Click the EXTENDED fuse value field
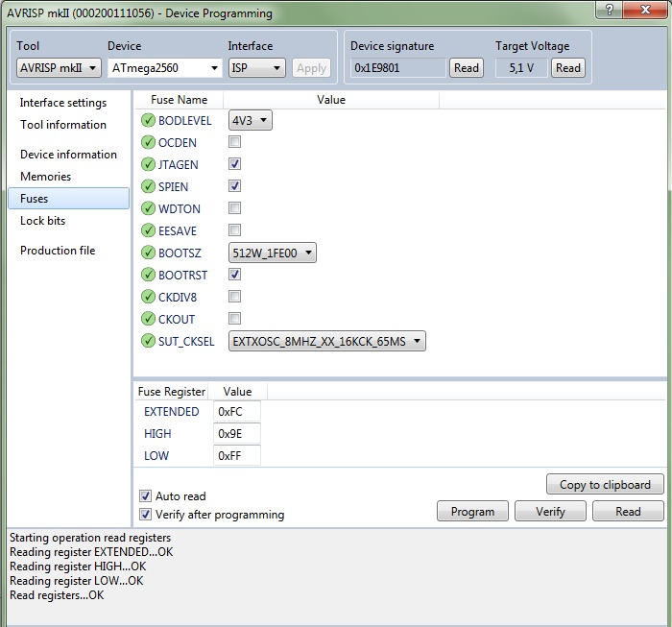The height and width of the screenshot is (627, 672). click(237, 411)
